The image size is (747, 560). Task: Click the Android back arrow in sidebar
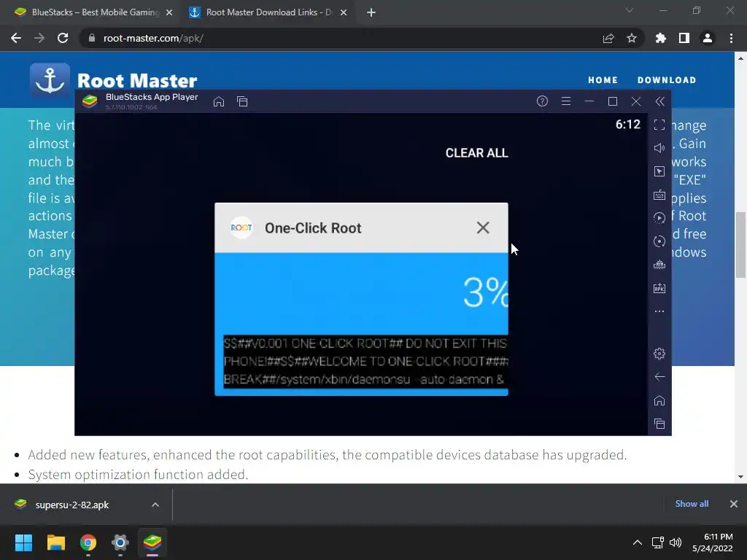pos(659,377)
